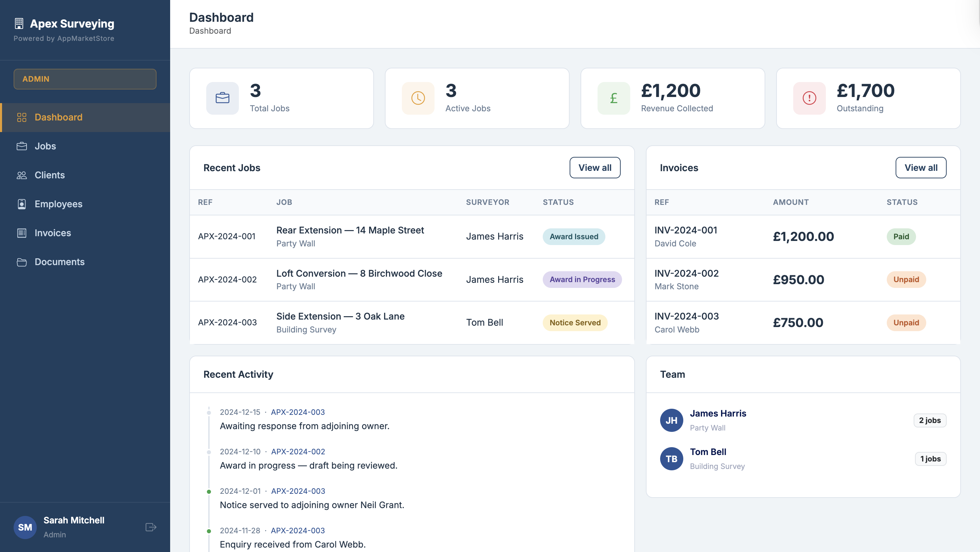Click the TB avatar in Team panel
This screenshot has height=552, width=980.
[x=671, y=458]
